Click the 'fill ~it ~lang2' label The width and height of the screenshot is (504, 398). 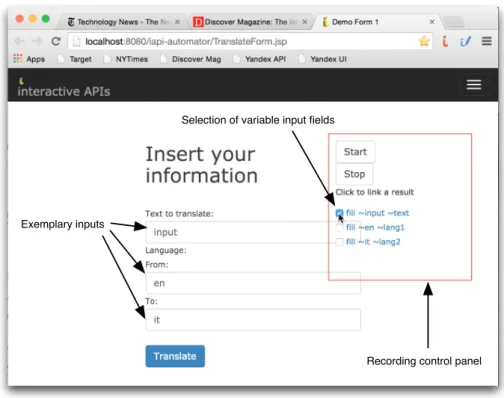pyautogui.click(x=373, y=242)
